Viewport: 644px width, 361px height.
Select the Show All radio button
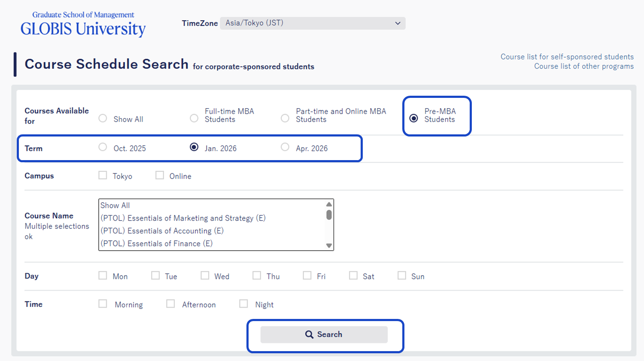point(103,118)
